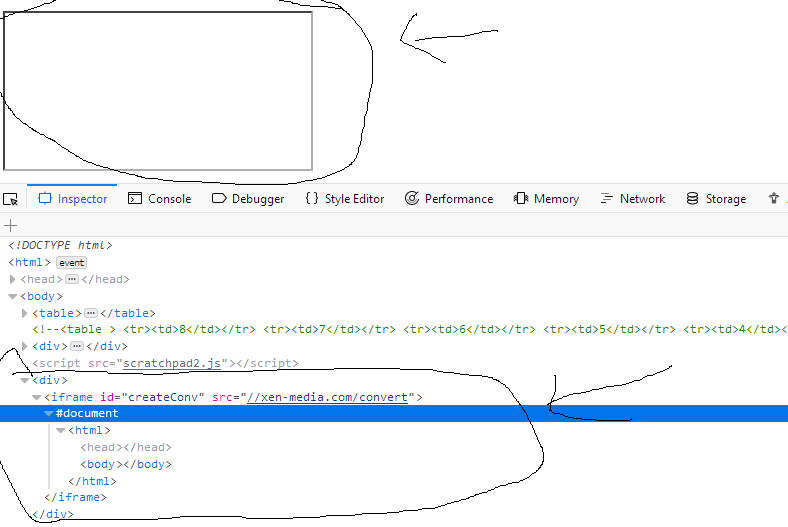Open the Console tab
788x527 pixels.
[159, 199]
